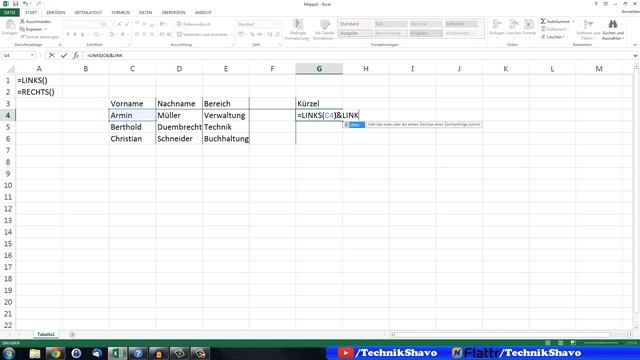Toggle underline formatting button
The height and width of the screenshot is (360, 640).
pos(82,34)
